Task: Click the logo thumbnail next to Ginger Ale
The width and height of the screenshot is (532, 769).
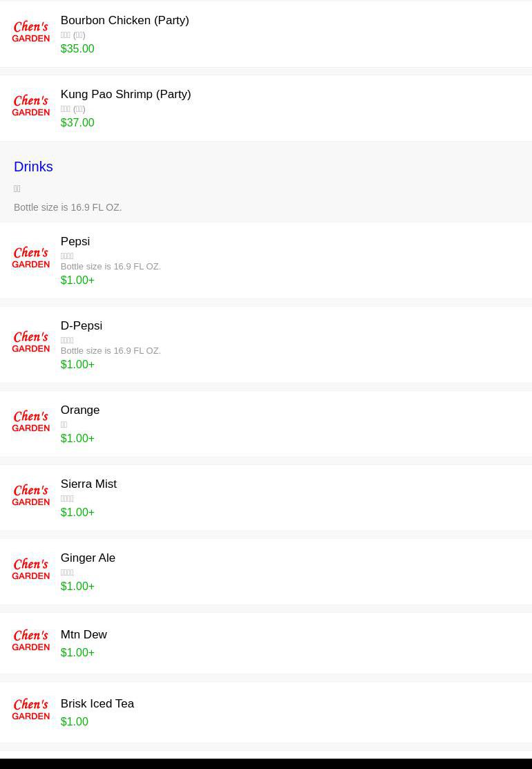Action: pos(31,570)
